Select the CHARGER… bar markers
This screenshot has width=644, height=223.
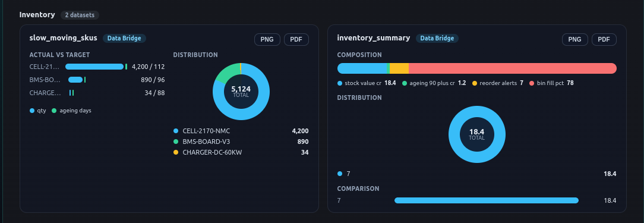(71, 93)
